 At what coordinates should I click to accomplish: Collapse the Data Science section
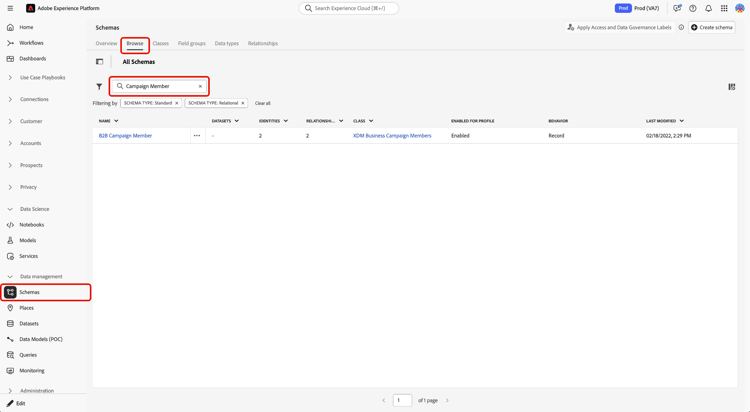(x=10, y=210)
